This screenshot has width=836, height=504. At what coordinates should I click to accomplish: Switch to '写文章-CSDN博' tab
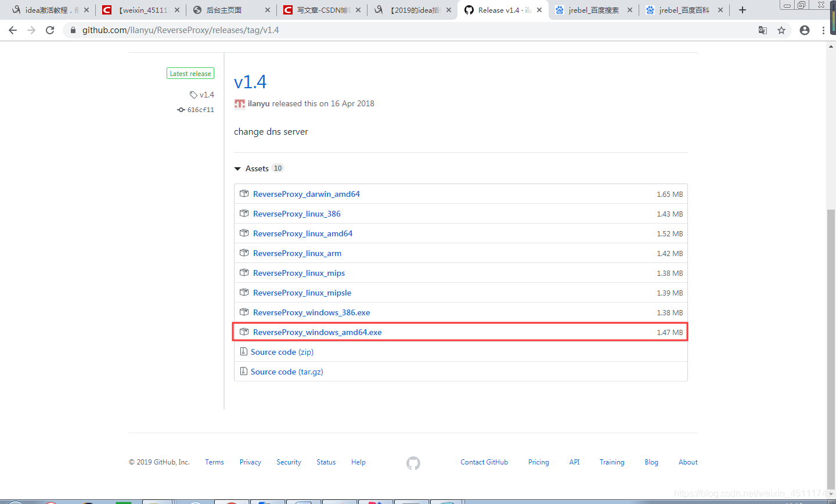tap(320, 10)
